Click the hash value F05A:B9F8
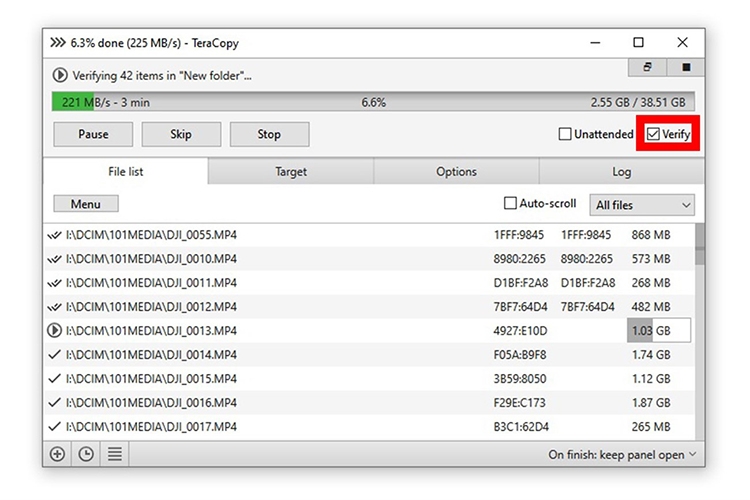 [x=520, y=355]
